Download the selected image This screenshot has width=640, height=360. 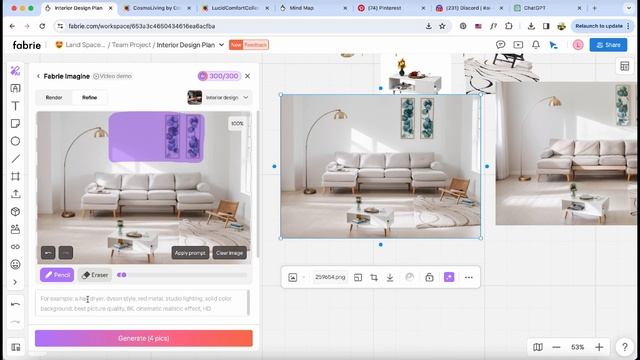coord(390,278)
